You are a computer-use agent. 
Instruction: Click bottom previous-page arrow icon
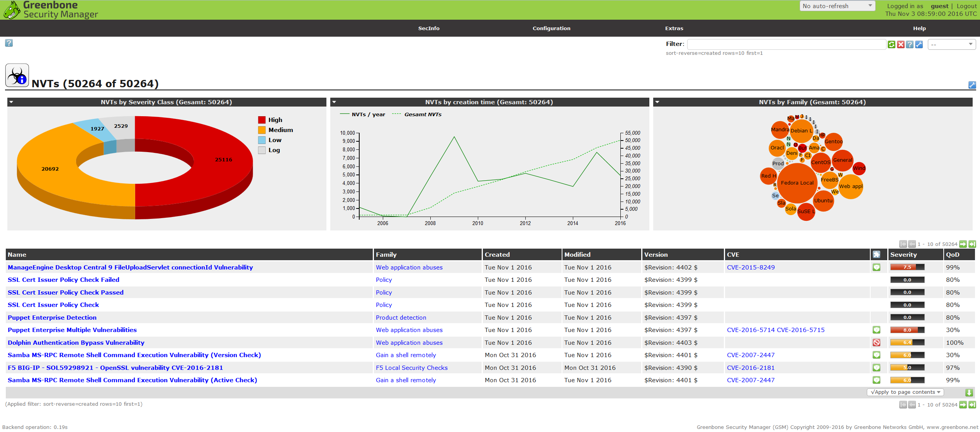click(912, 405)
